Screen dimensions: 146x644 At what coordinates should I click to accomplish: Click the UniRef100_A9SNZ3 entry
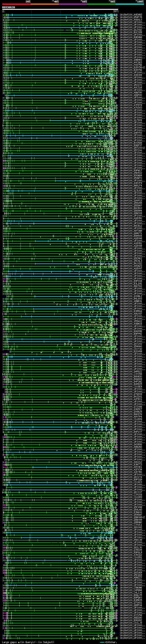(x=131, y=266)
